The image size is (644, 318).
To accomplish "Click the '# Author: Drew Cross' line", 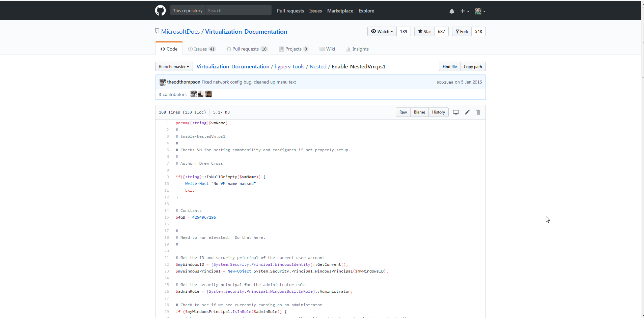I will click(x=199, y=163).
